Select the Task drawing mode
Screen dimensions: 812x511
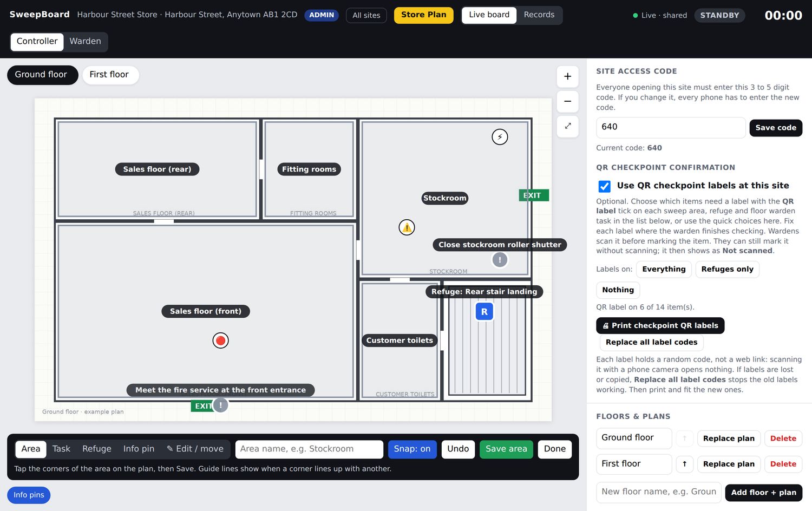coord(61,449)
